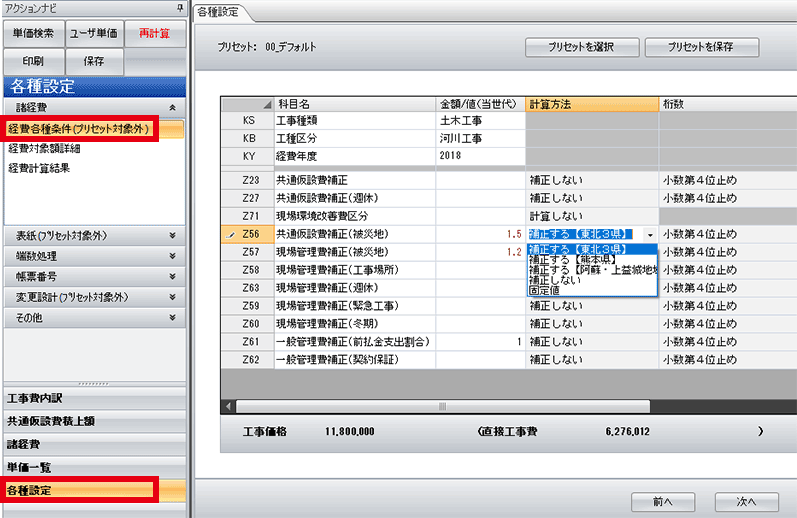This screenshot has width=797, height=518.
Task: Click プリセットを選択 button
Action: 581,47
